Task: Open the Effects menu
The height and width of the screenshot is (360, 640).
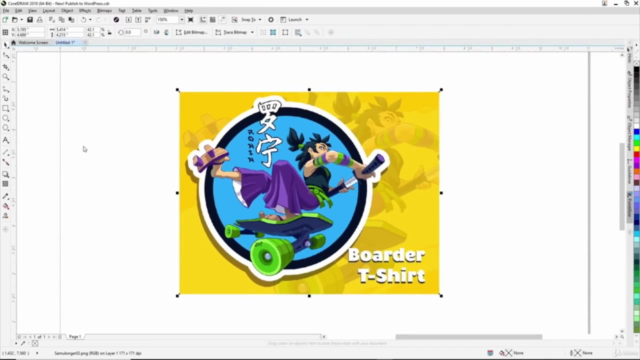Action: pyautogui.click(x=85, y=11)
